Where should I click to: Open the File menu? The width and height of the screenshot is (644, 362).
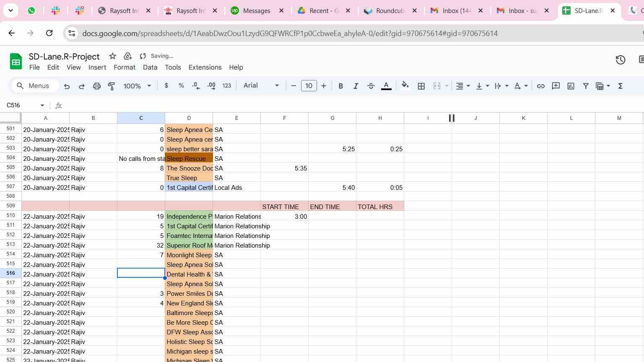coord(34,67)
